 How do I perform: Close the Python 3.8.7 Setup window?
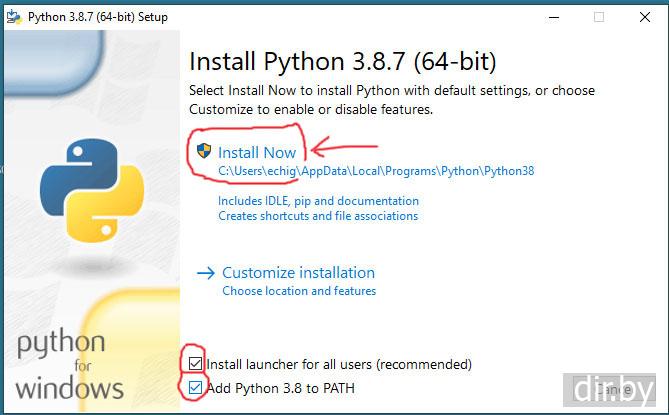tap(644, 17)
